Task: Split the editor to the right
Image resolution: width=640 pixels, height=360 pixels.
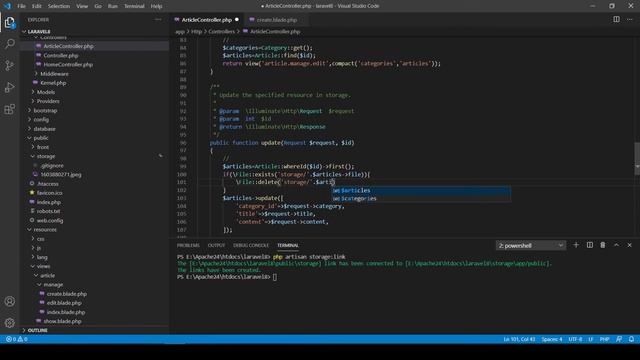Action: [x=616, y=19]
